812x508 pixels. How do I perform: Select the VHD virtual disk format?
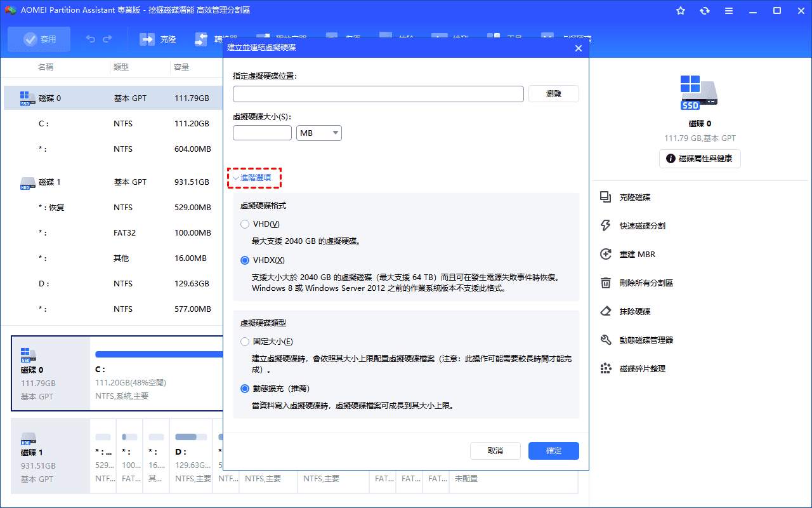coord(245,224)
